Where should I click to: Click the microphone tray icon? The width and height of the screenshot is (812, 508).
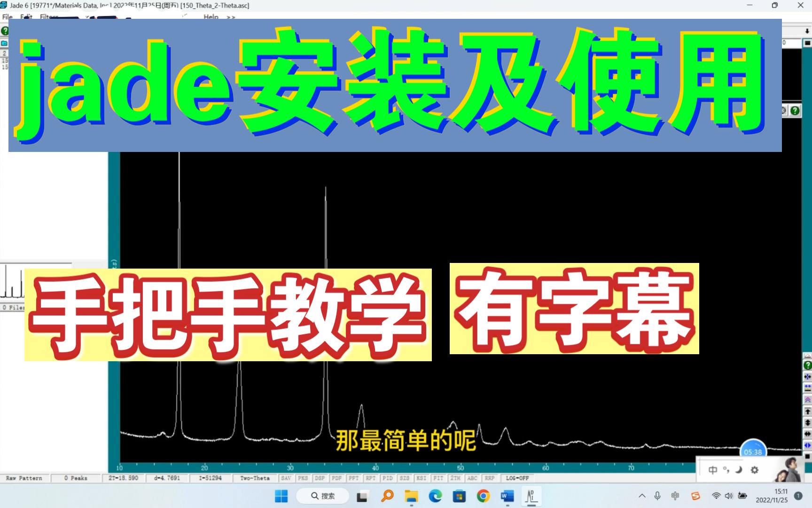click(657, 496)
